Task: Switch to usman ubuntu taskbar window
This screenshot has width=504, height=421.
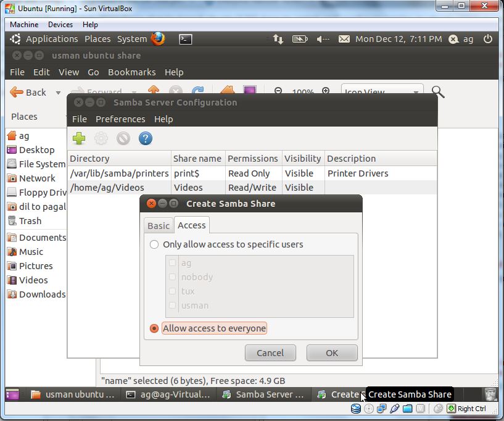Action: [73, 394]
